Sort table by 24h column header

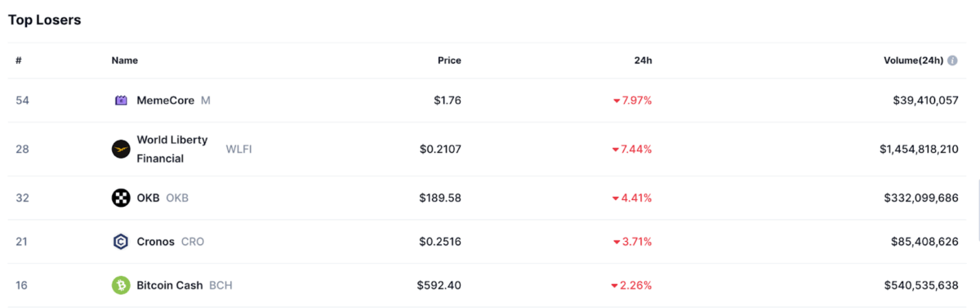(644, 60)
